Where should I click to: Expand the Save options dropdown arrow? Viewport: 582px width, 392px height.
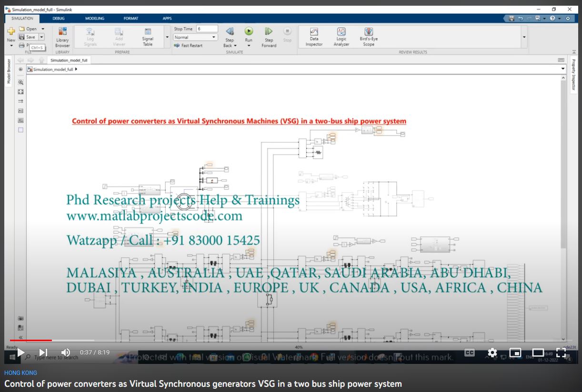click(x=41, y=37)
